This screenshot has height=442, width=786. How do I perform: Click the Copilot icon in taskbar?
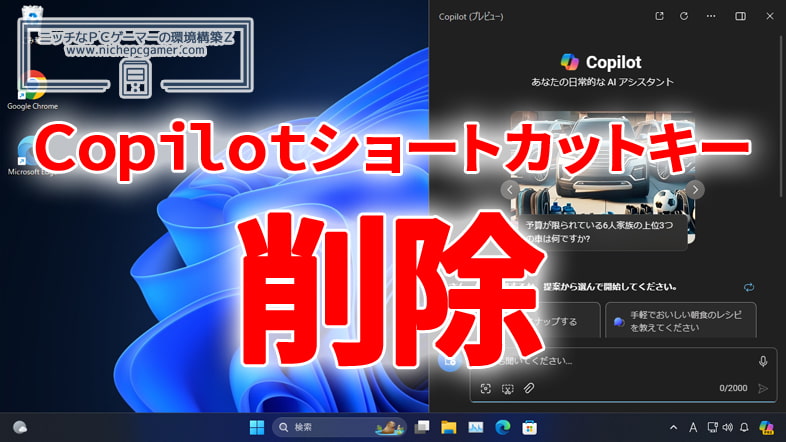pyautogui.click(x=766, y=427)
